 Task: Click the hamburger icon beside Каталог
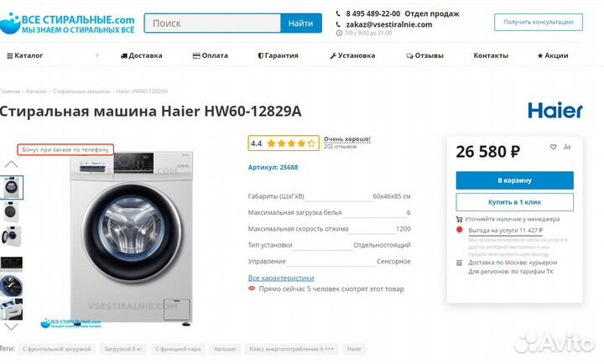pyautogui.click(x=9, y=55)
